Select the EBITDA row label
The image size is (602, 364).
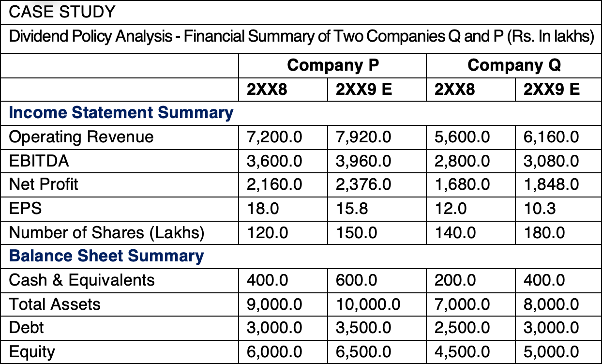pyautogui.click(x=39, y=161)
